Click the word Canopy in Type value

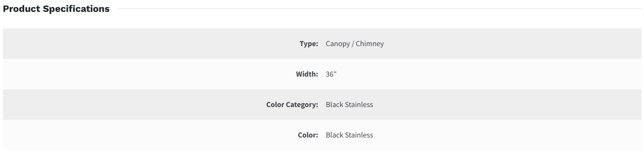pyautogui.click(x=337, y=44)
